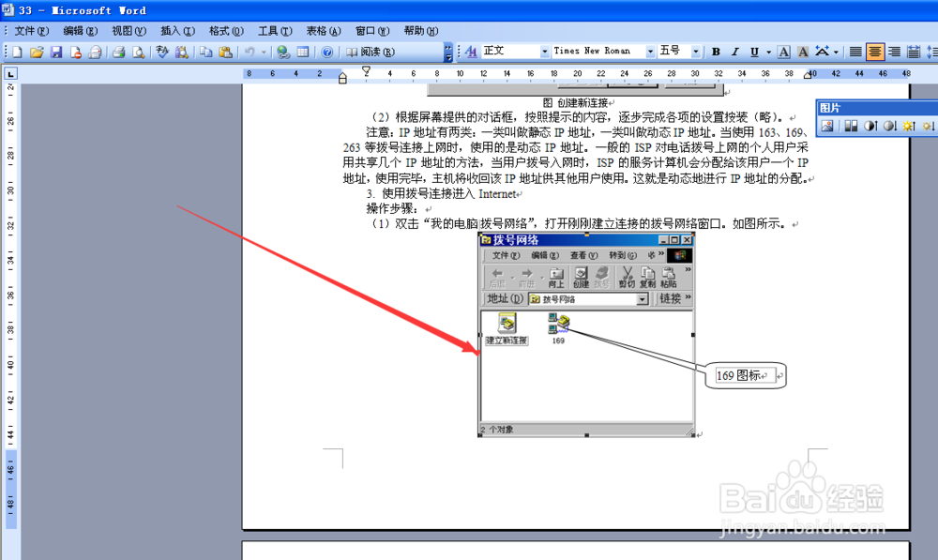Click heading 3. 使用拨号连接进入 Internet
Viewport: 938px width, 560px height.
point(442,193)
